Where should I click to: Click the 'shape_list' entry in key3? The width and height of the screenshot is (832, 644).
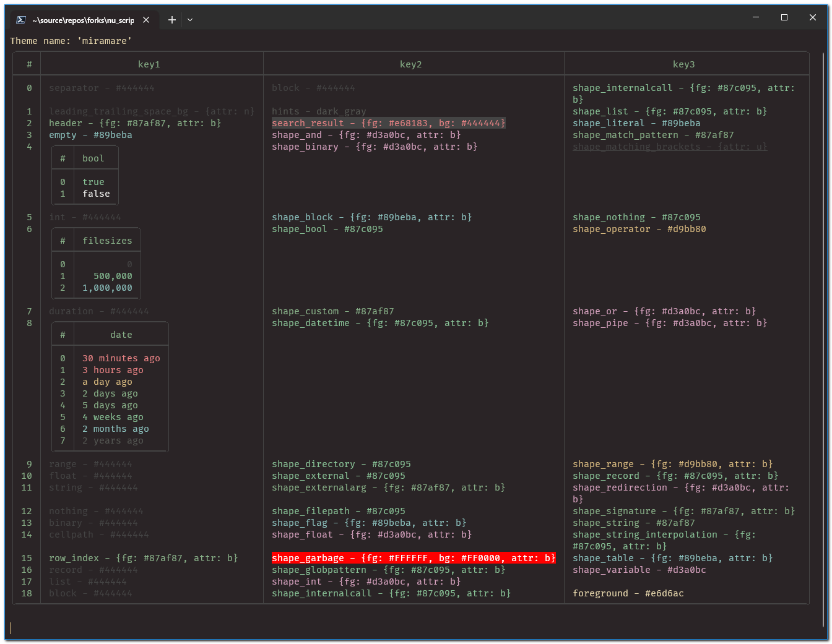pos(670,111)
